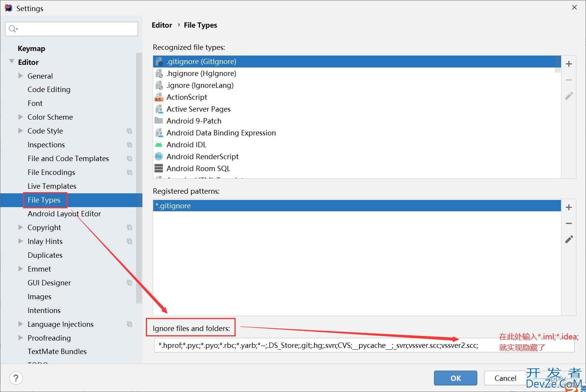
Task: Expand the Language Injections node
Action: click(21, 324)
